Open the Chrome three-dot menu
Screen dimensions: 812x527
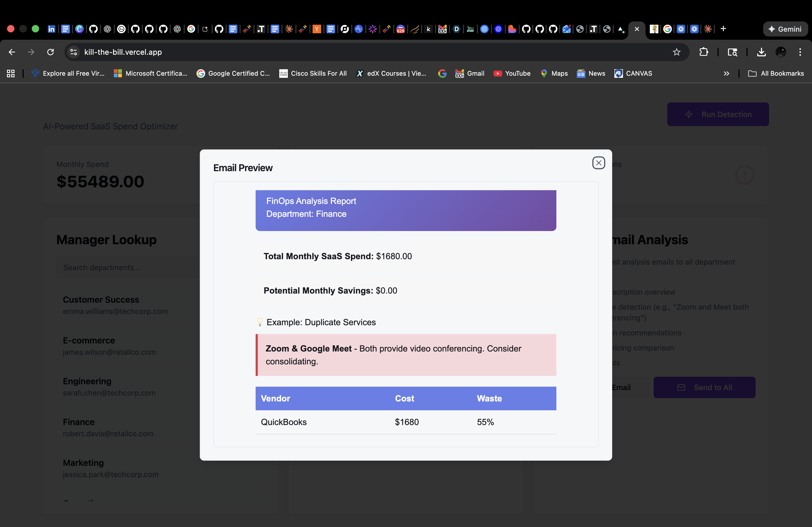pos(800,52)
